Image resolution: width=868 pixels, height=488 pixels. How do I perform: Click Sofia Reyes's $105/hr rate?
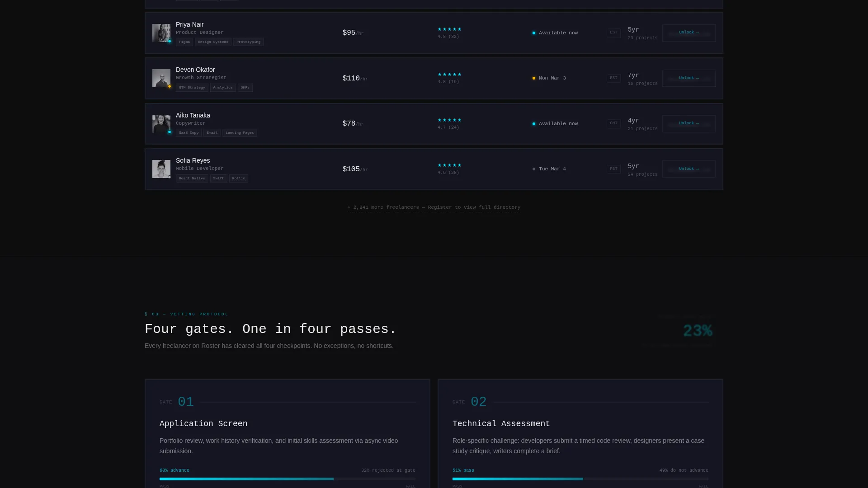[355, 169]
